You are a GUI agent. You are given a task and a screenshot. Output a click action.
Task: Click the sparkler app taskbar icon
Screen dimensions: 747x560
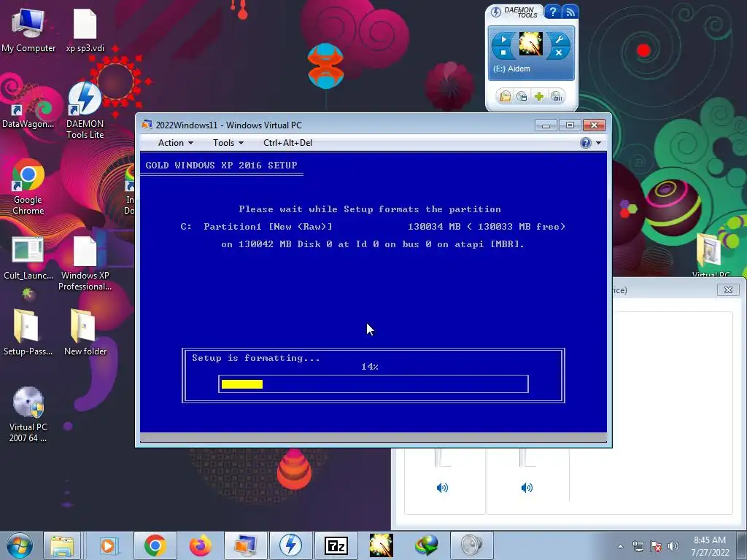381,545
